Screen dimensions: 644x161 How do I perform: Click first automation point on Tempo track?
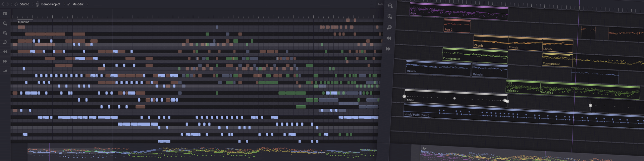pyautogui.click(x=404, y=96)
